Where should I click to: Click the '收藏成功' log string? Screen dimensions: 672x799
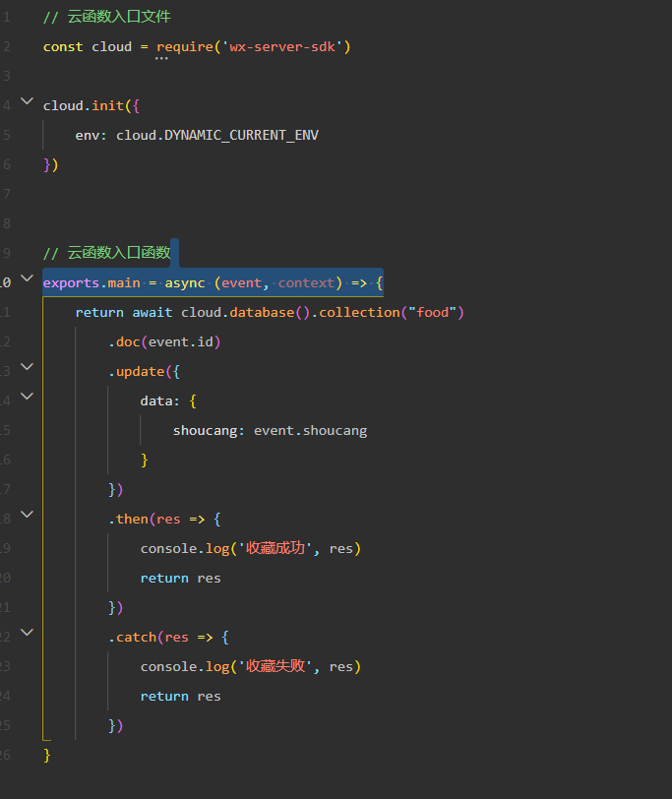tap(275, 548)
